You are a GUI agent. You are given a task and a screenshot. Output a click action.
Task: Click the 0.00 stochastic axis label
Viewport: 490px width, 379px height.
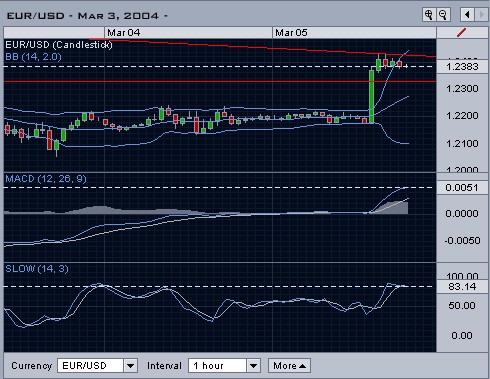click(x=462, y=335)
